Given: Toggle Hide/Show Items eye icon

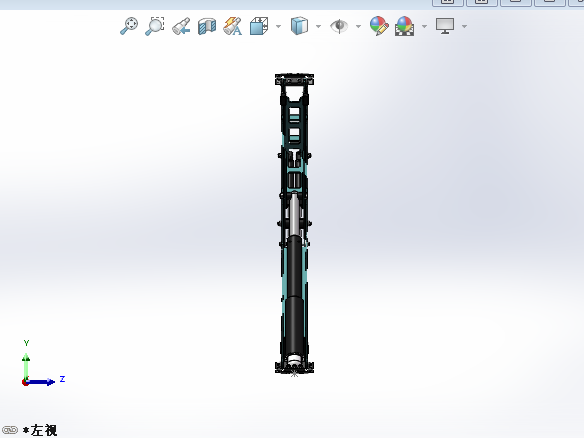Looking at the screenshot, I should coord(339,26).
